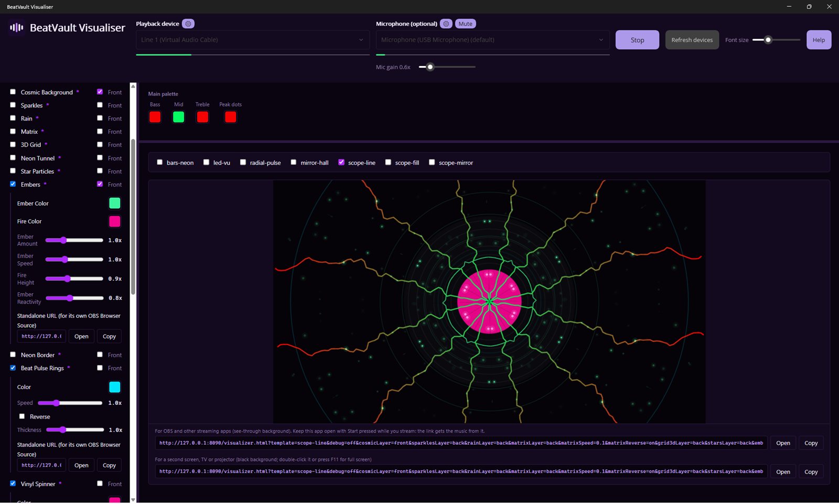Mute the microphone

pyautogui.click(x=465, y=24)
